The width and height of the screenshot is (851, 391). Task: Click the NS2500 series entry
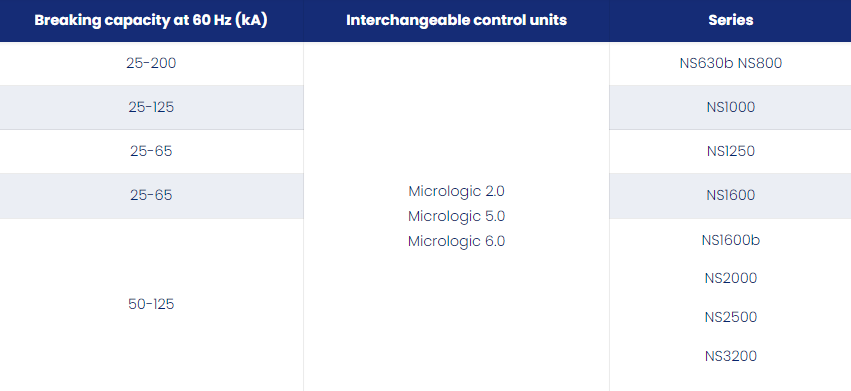tap(731, 317)
